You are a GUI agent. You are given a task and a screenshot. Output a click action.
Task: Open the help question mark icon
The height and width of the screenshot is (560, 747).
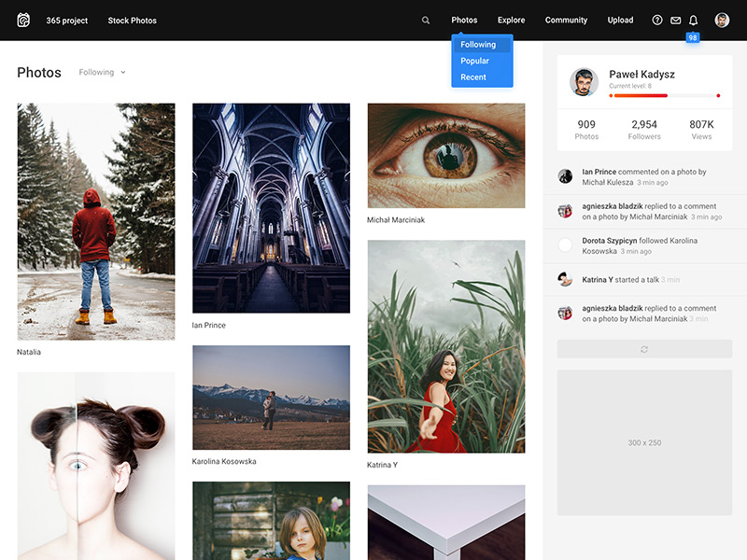657,20
